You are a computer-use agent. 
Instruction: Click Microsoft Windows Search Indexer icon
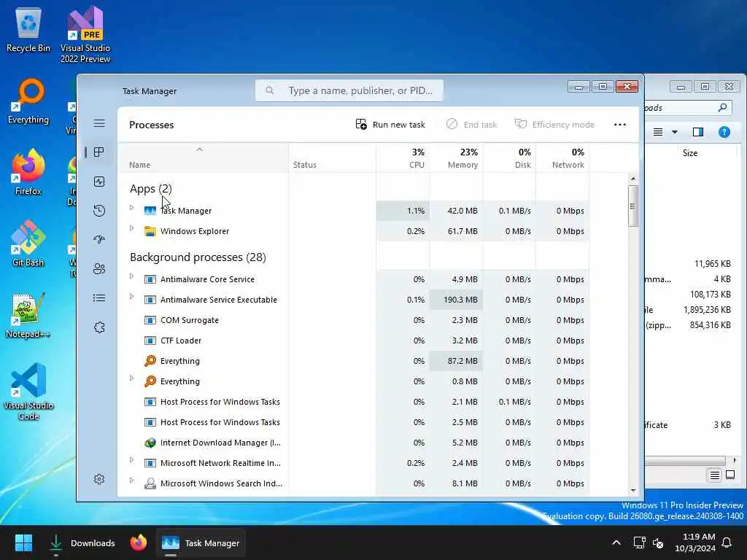tap(150, 483)
